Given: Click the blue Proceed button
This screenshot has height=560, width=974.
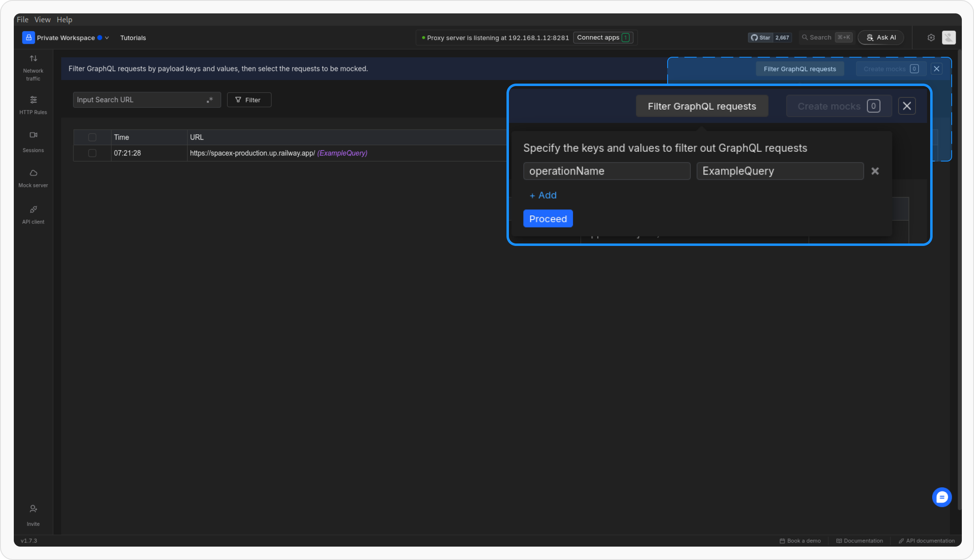Looking at the screenshot, I should pos(547,219).
